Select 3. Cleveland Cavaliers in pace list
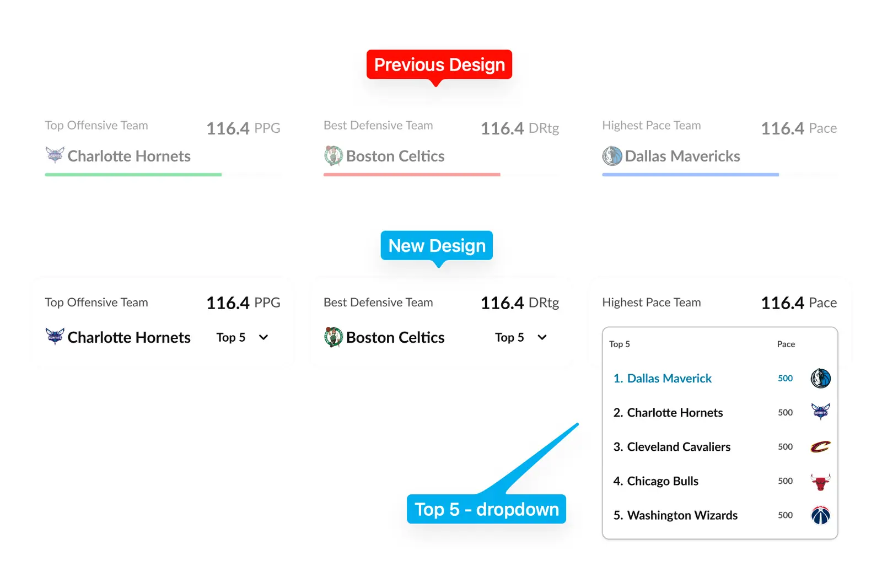Screen dimensions: 882x588 [x=720, y=446]
